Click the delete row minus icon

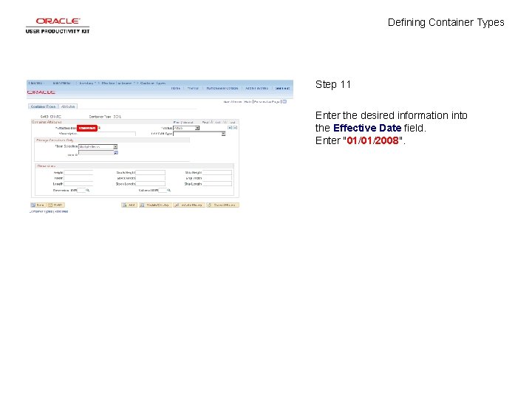click(235, 128)
